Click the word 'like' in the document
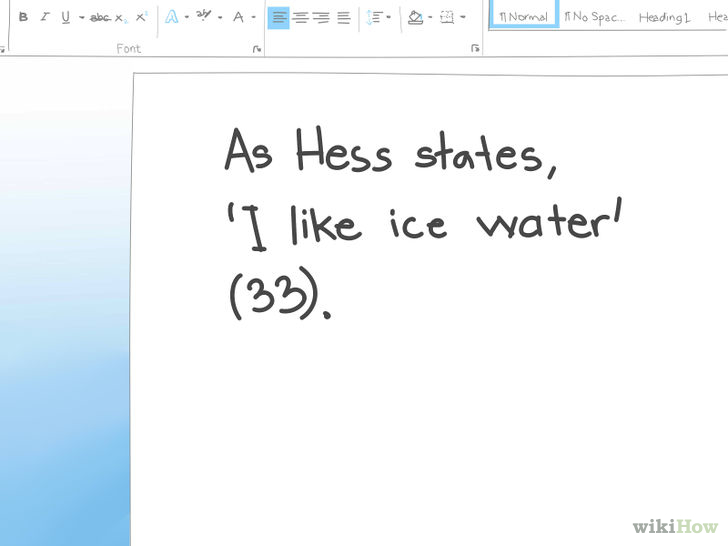The height and width of the screenshot is (546, 728). coord(325,225)
